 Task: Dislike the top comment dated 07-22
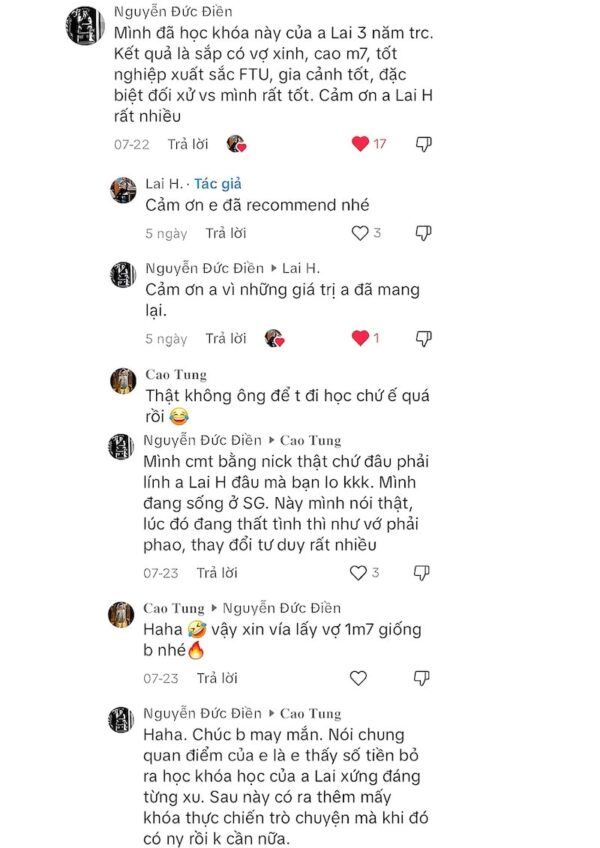tap(423, 144)
